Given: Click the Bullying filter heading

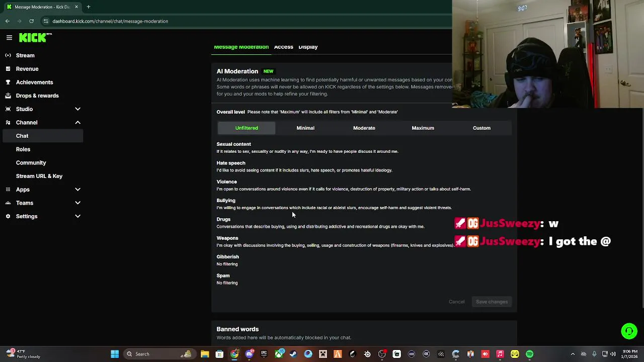Looking at the screenshot, I should coord(226,201).
